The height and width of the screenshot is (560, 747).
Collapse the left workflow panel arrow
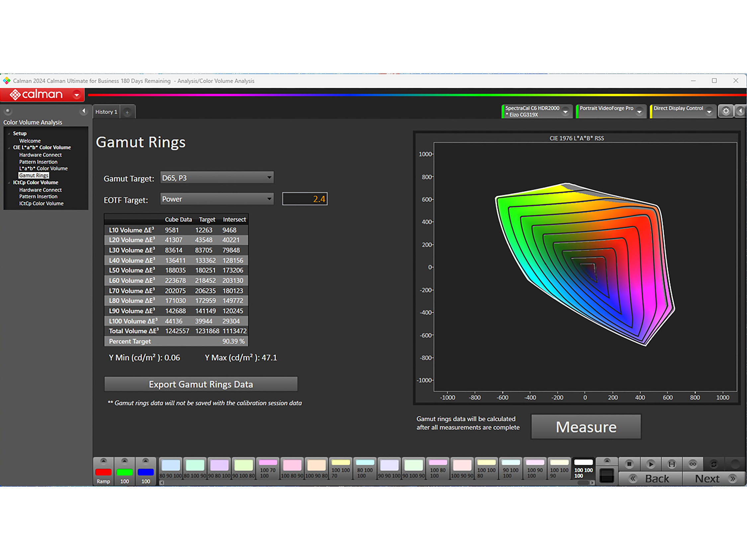point(84,111)
